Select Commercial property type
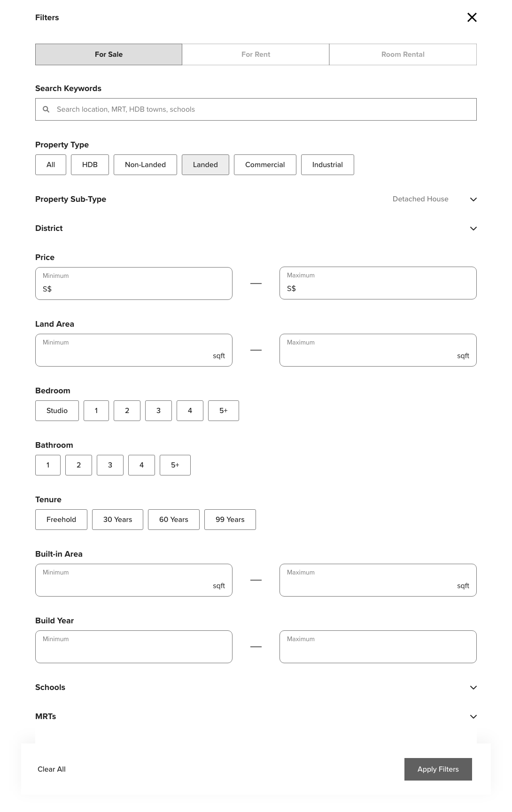Image resolution: width=512 pixels, height=812 pixels. [x=265, y=165]
